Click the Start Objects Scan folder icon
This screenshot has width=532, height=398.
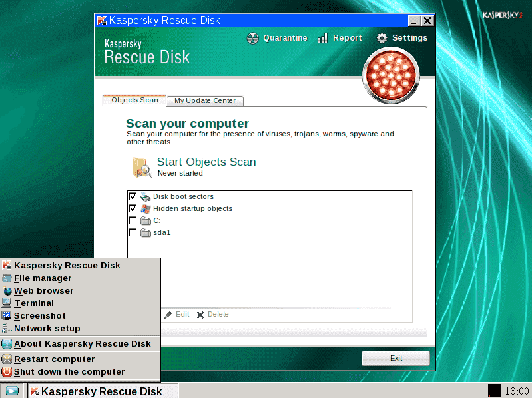pos(142,167)
